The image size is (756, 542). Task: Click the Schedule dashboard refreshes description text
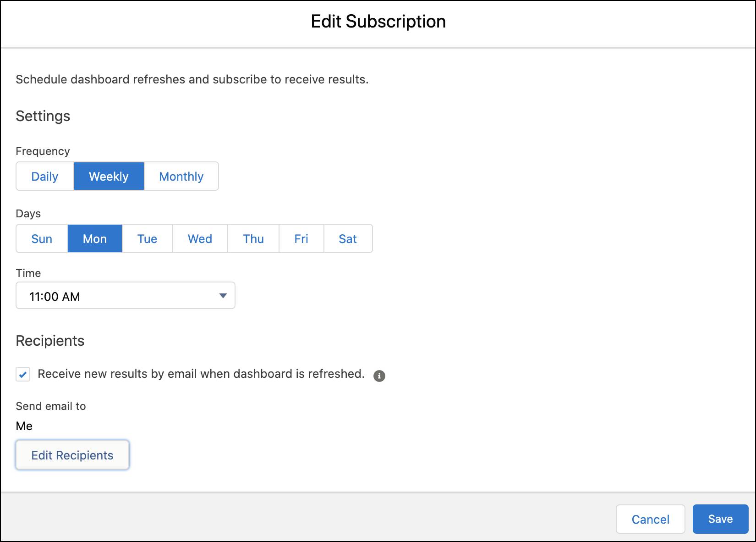tap(192, 79)
